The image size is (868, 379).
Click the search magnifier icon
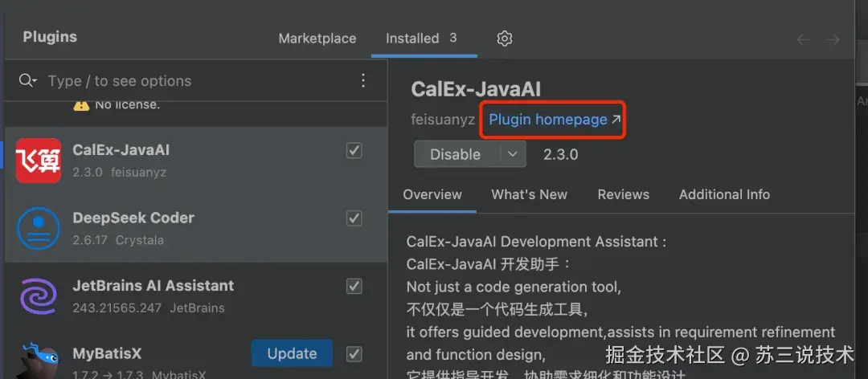point(27,80)
